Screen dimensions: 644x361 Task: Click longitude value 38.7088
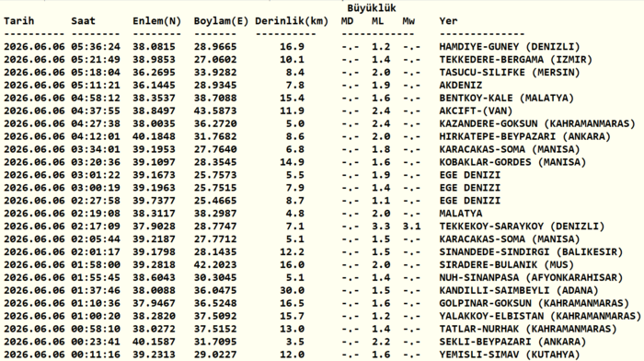coord(215,98)
